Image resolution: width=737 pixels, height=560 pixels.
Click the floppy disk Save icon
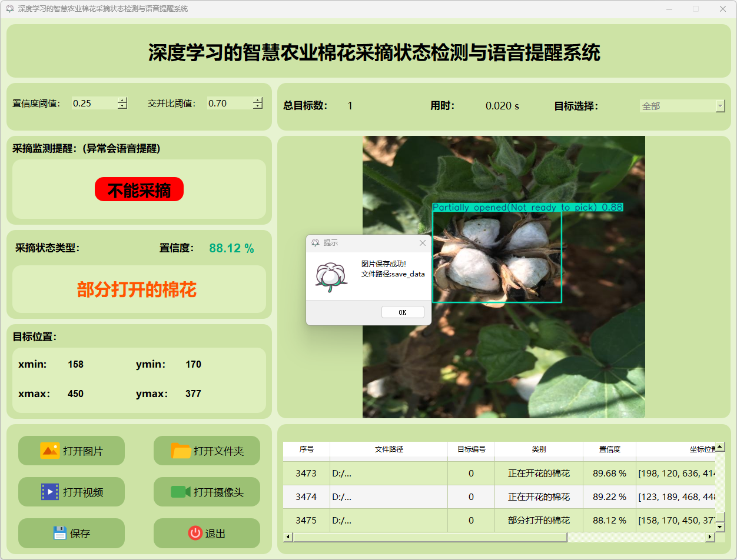tap(59, 533)
